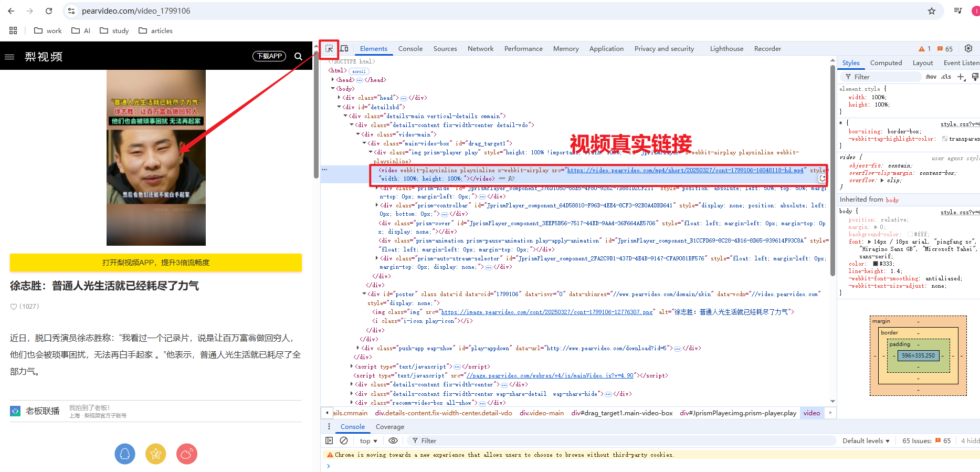Collapse the body node in DOM tree
Viewport: 980px width, 472px height.
point(333,89)
